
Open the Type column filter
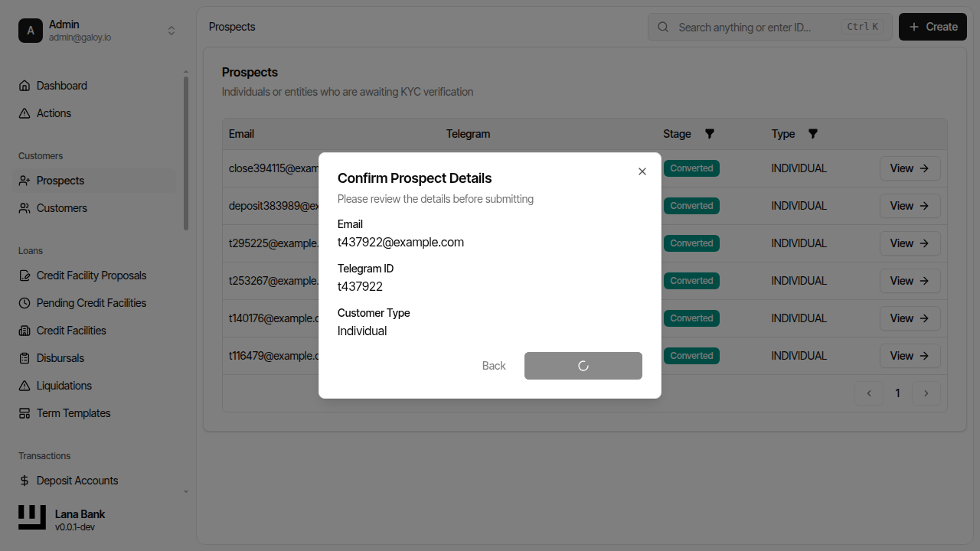pyautogui.click(x=812, y=133)
